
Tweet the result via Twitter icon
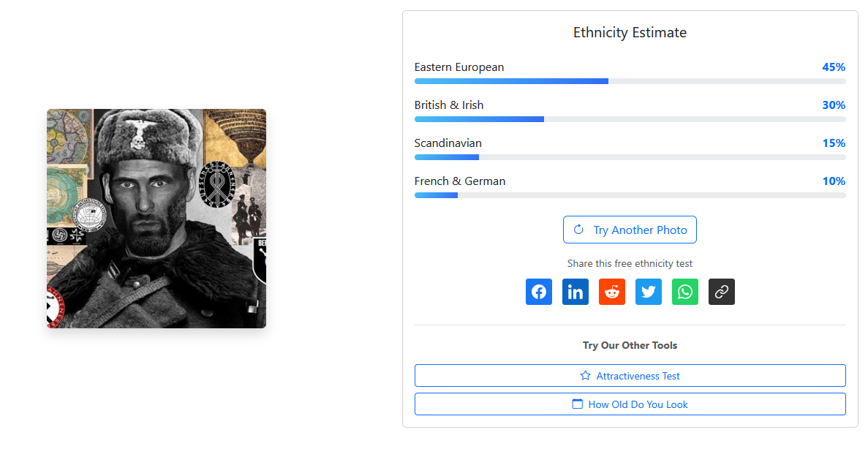(649, 292)
